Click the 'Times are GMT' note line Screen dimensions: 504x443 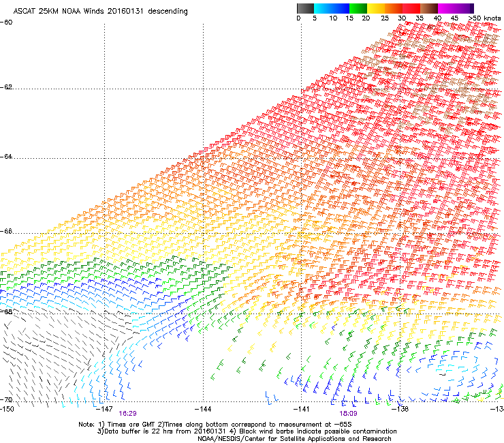point(215,425)
